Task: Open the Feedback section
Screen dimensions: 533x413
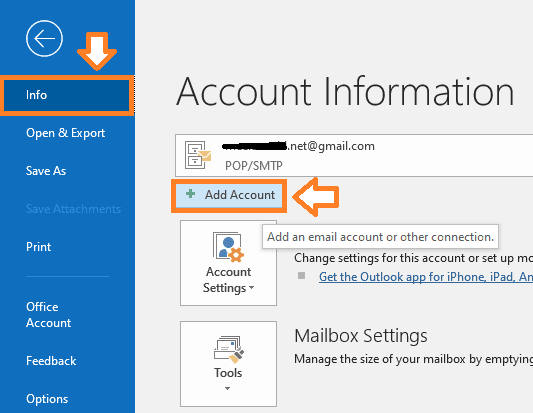Action: click(51, 361)
